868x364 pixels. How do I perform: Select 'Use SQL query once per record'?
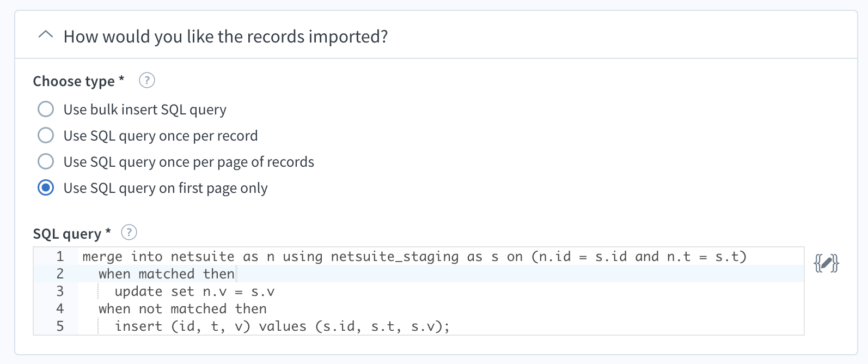46,135
